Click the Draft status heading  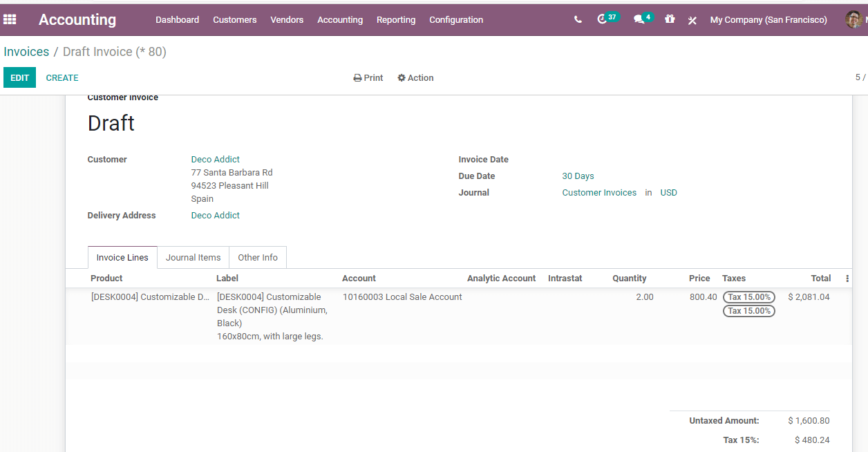pyautogui.click(x=111, y=124)
